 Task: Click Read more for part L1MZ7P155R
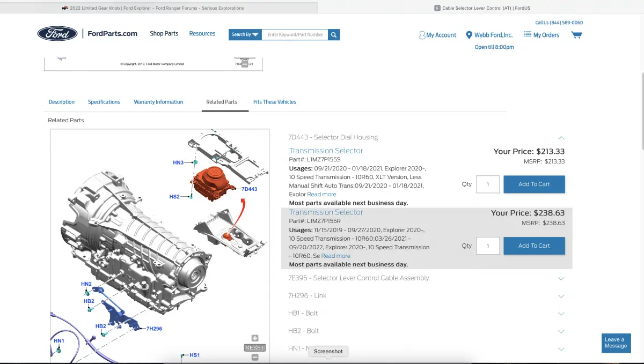pos(335,256)
